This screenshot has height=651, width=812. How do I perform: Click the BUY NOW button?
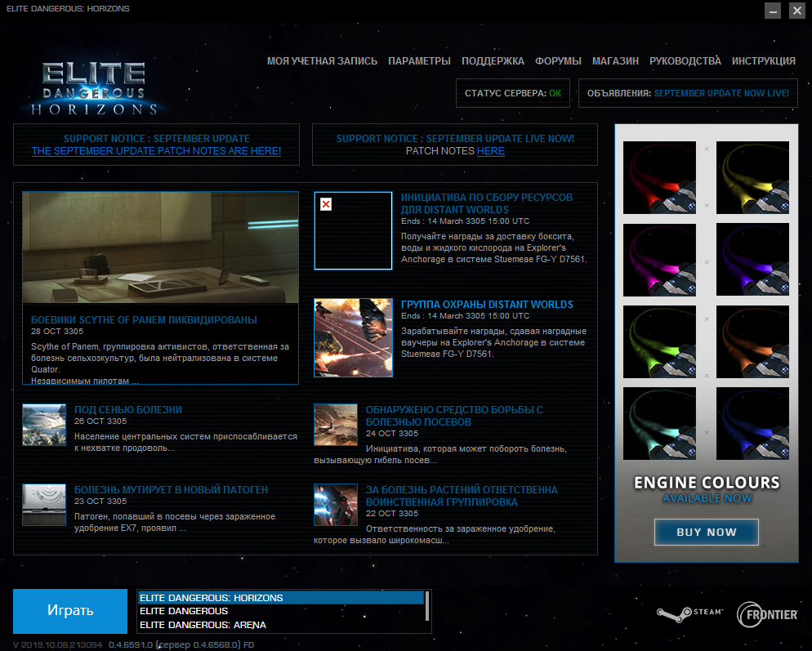(x=706, y=532)
